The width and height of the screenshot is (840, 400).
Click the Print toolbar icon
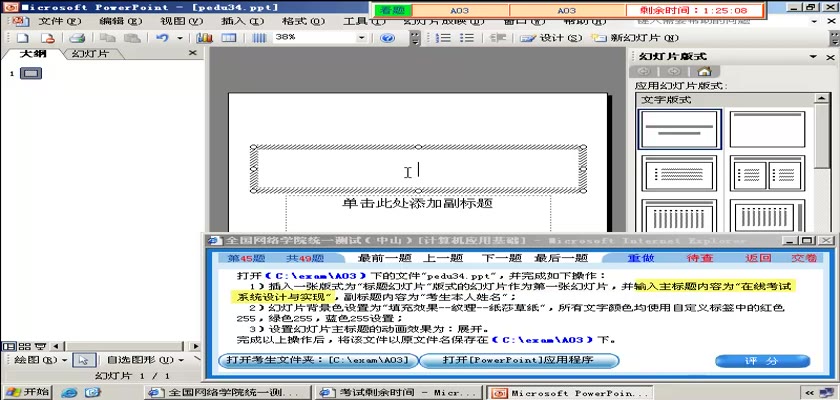(x=78, y=38)
